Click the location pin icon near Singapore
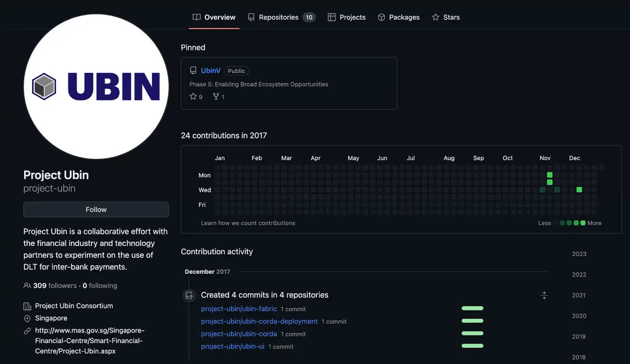The image size is (630, 364). [x=27, y=318]
